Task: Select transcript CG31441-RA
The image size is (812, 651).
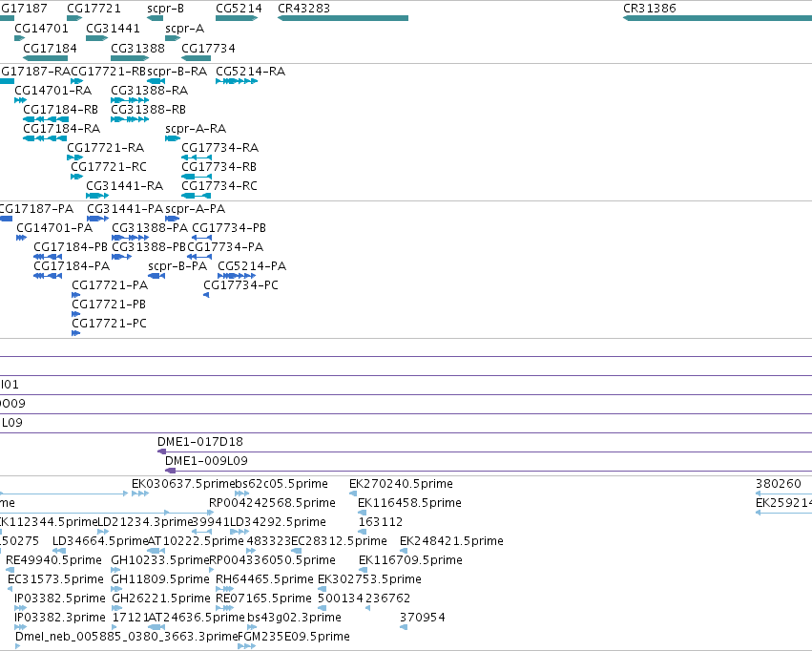Action: point(97,196)
